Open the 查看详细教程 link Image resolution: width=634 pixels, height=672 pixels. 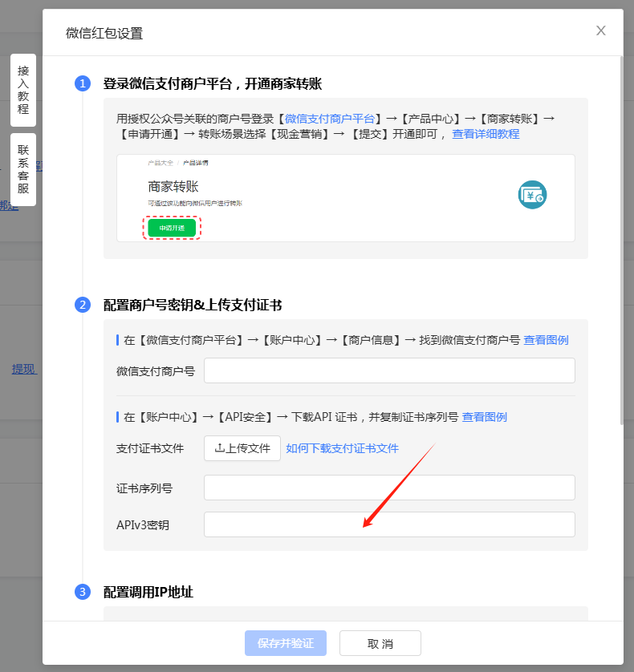(486, 134)
